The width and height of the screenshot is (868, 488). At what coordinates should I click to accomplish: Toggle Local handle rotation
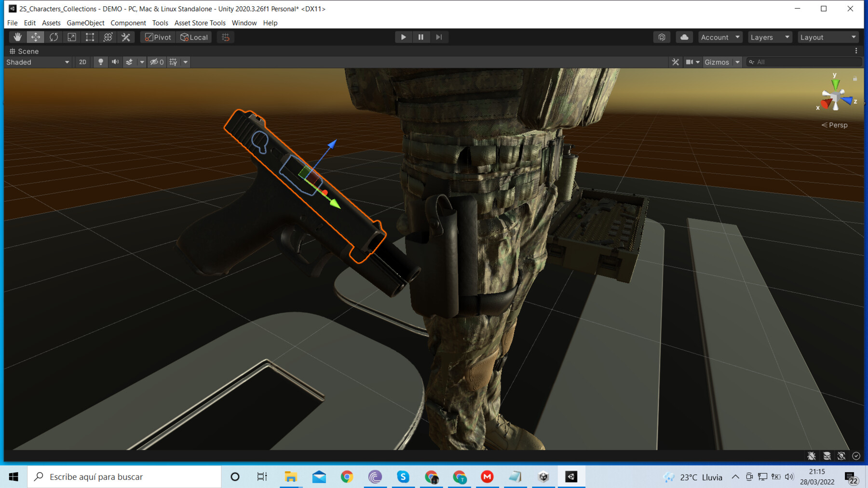click(194, 37)
